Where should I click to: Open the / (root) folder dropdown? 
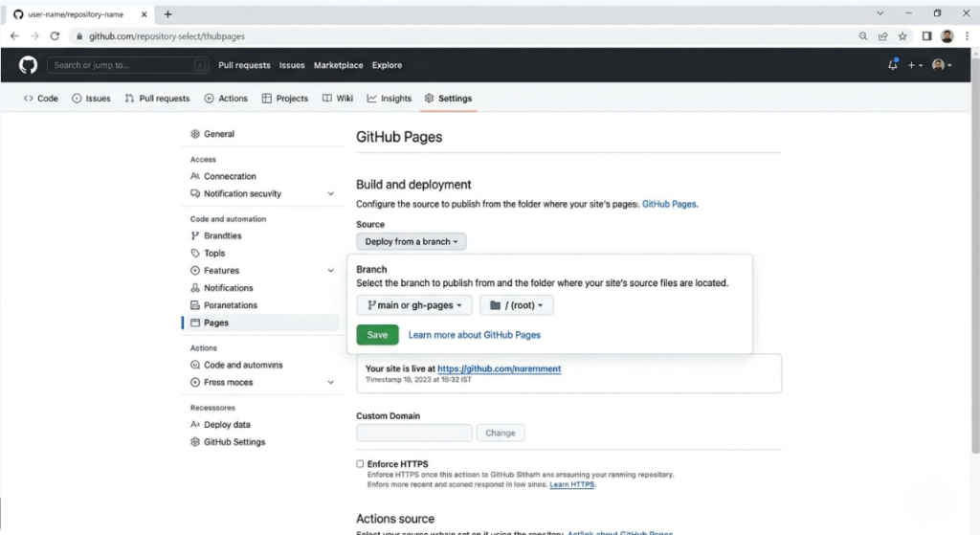point(516,305)
